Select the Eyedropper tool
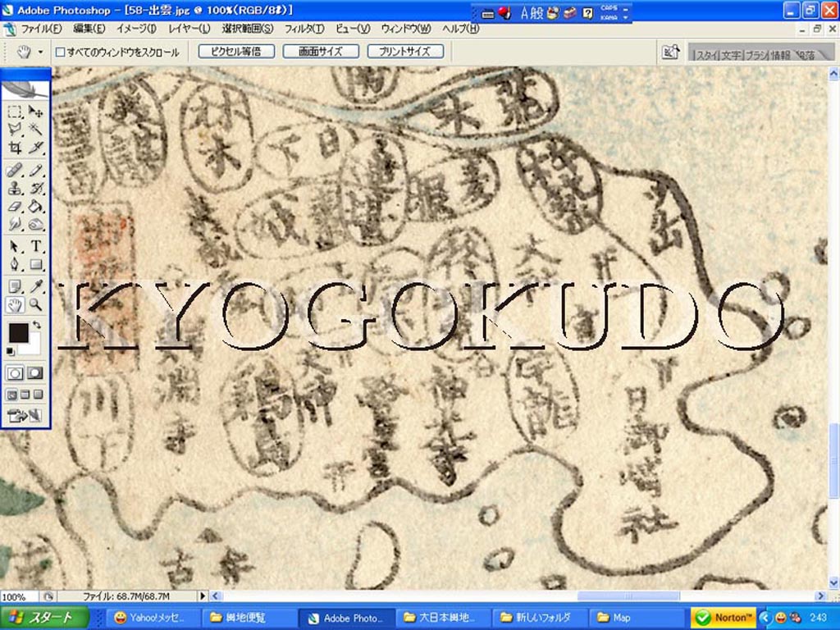Screen dimensions: 840x630 coord(35,287)
